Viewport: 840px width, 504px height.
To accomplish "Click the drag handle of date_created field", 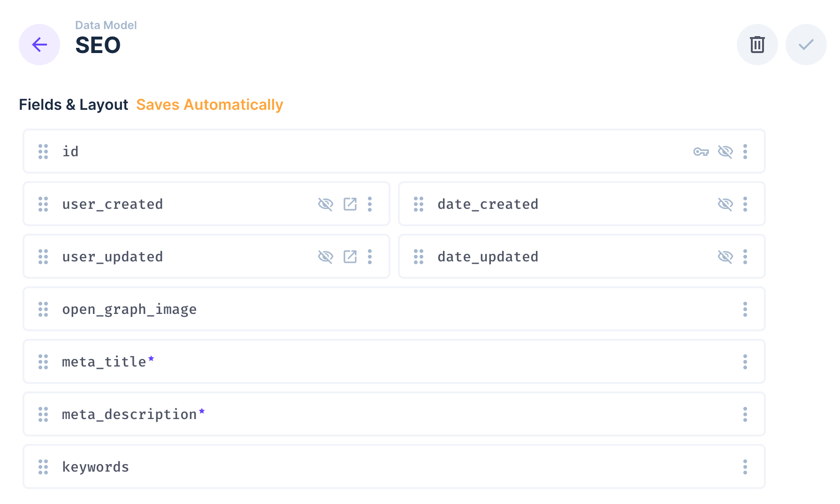I will 419,204.
